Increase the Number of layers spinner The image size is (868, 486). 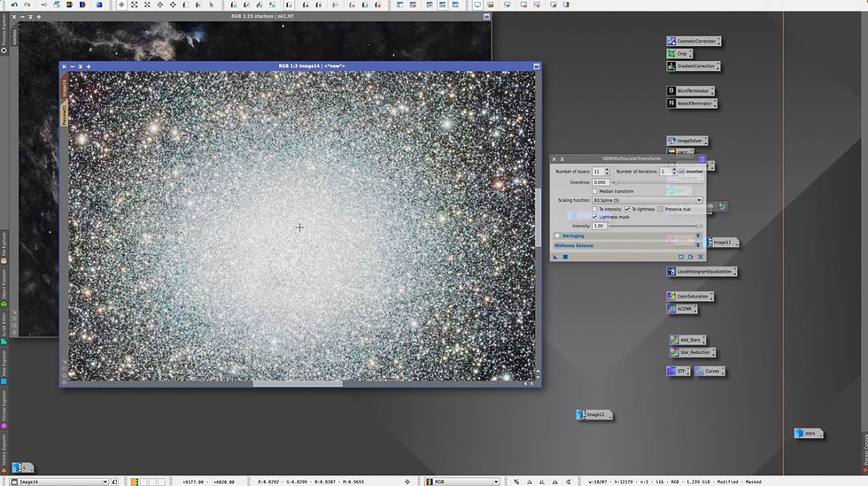607,170
